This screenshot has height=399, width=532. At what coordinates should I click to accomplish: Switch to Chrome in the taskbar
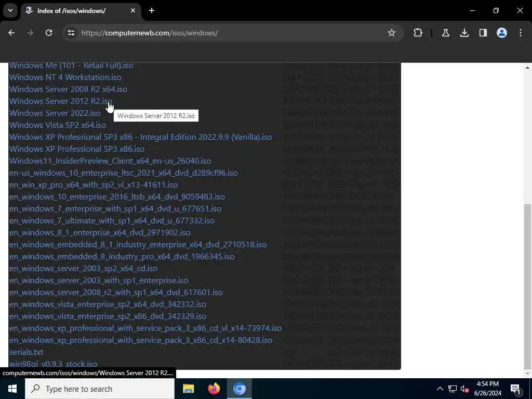pos(239,389)
